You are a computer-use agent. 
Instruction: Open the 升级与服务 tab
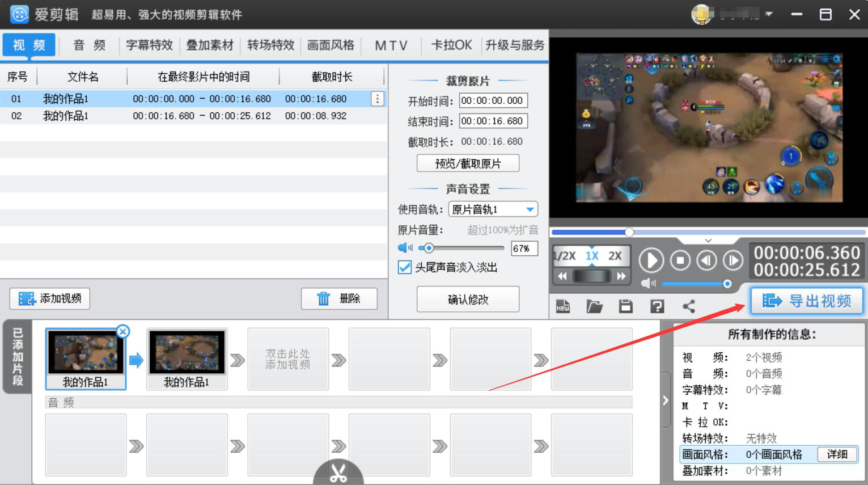tap(515, 45)
